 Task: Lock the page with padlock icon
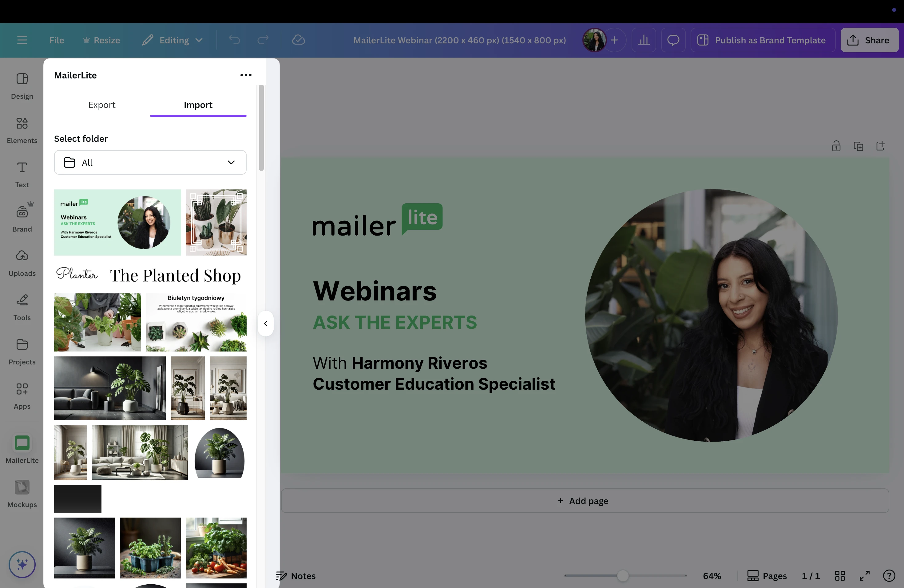point(836,146)
